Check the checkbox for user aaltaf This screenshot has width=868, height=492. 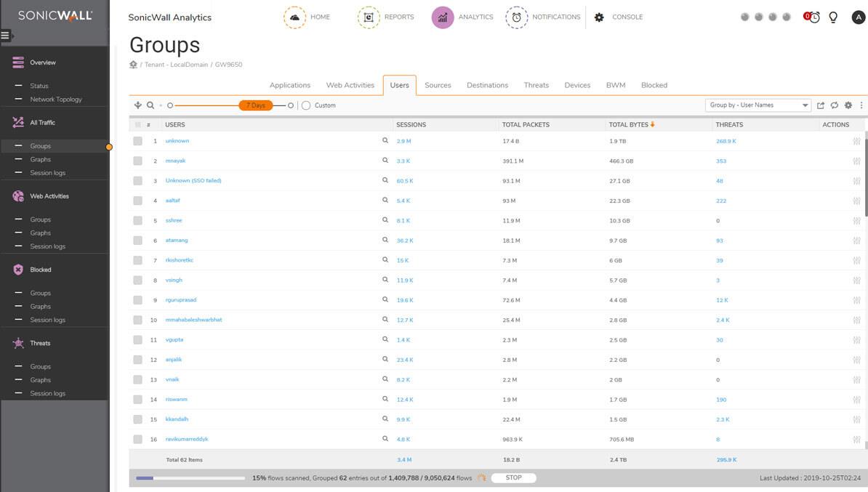tap(137, 201)
